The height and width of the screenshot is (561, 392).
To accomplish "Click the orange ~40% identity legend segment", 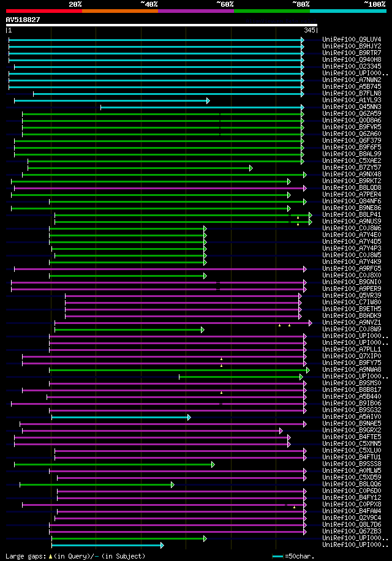I will [x=120, y=11].
